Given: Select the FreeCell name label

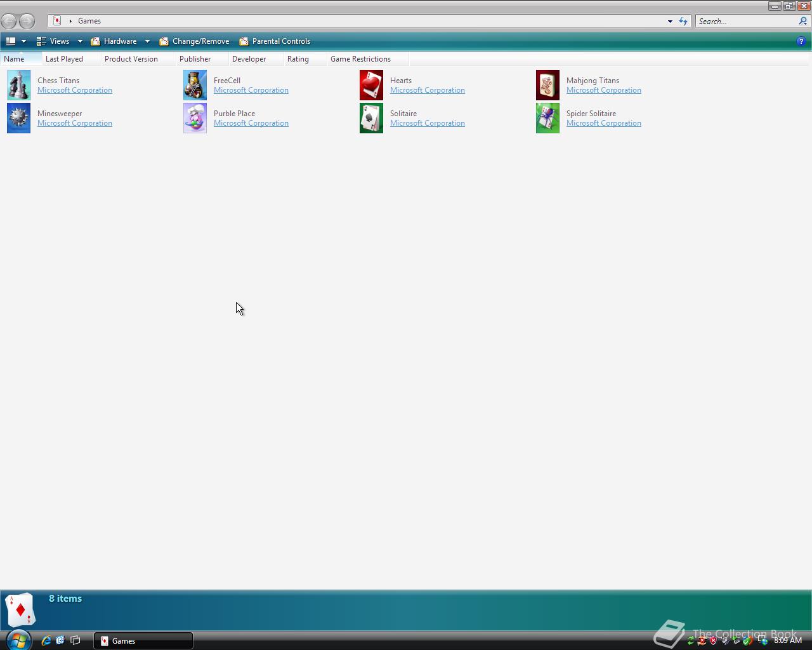Looking at the screenshot, I should 227,81.
